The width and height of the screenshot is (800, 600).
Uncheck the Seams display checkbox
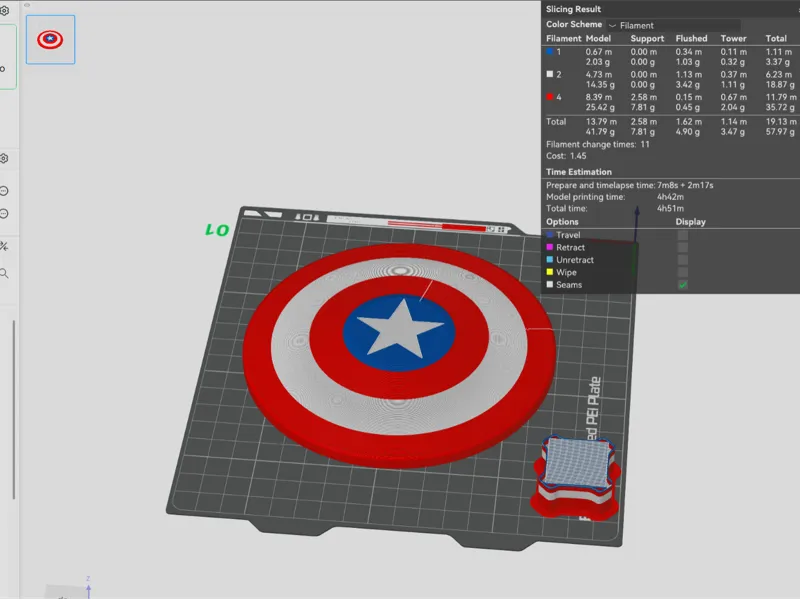[682, 285]
